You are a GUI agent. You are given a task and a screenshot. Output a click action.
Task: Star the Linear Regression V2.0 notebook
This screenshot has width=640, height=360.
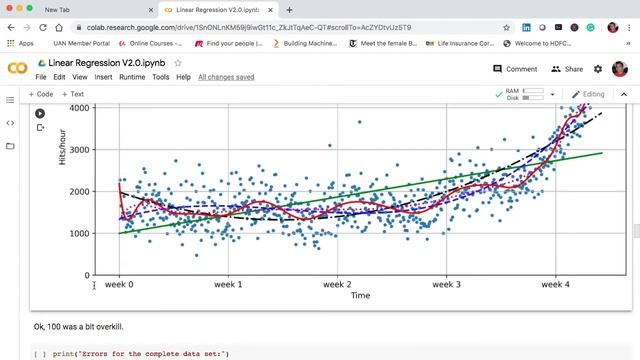coord(178,63)
